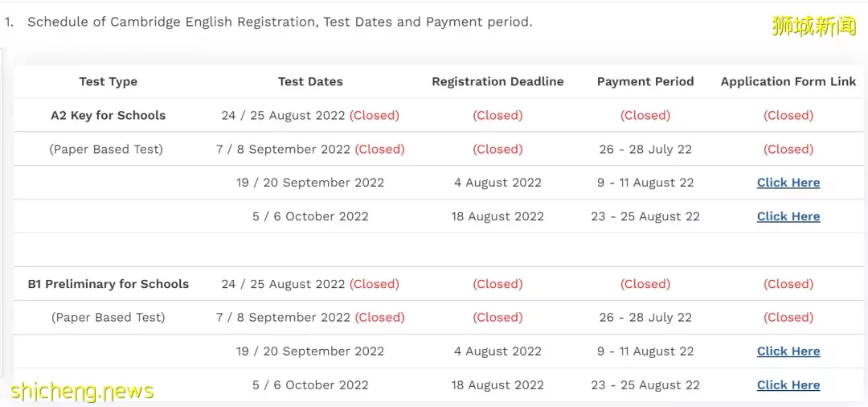Click the B1 Preliminary 9 - 11 August 22 payment period
The height and width of the screenshot is (407, 868).
coord(645,351)
